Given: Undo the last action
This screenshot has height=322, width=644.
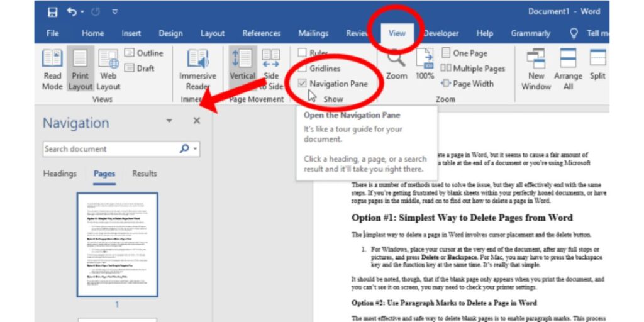Looking at the screenshot, I should click(72, 12).
